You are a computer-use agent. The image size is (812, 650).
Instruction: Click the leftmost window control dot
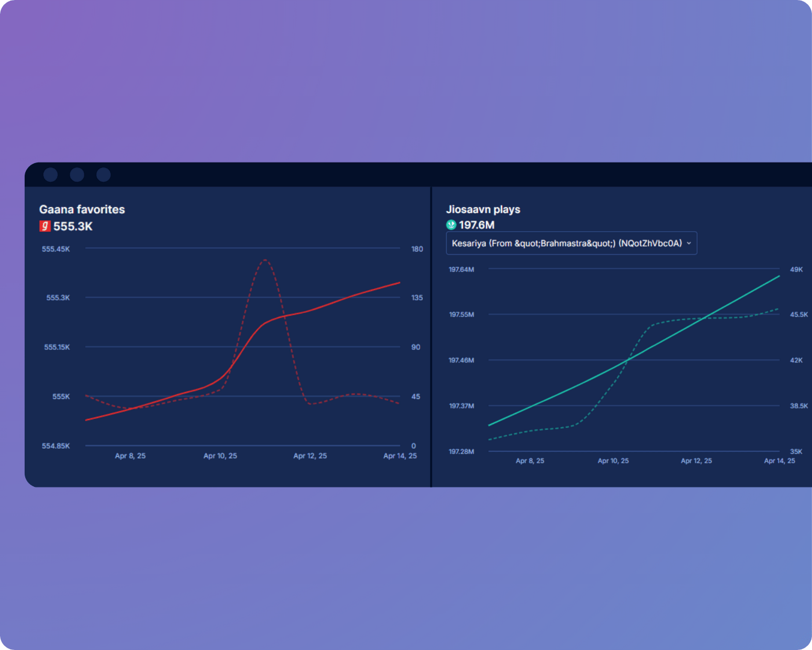(51, 175)
